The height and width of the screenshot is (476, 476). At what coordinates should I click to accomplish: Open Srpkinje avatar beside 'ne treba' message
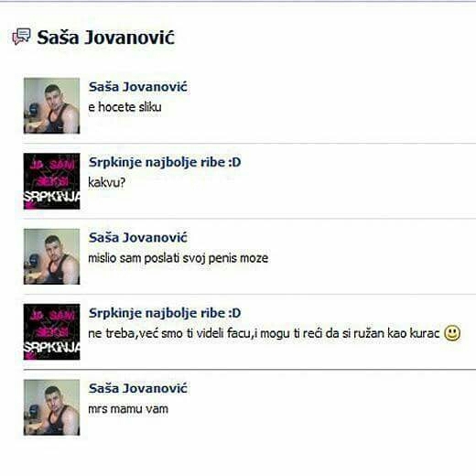[52, 331]
